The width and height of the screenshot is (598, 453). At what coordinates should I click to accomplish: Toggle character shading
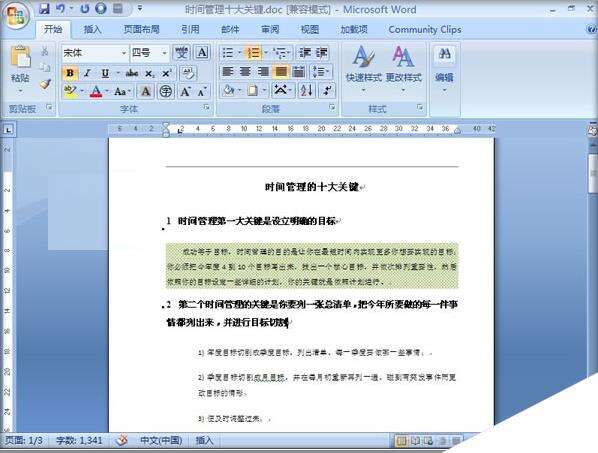[x=145, y=92]
